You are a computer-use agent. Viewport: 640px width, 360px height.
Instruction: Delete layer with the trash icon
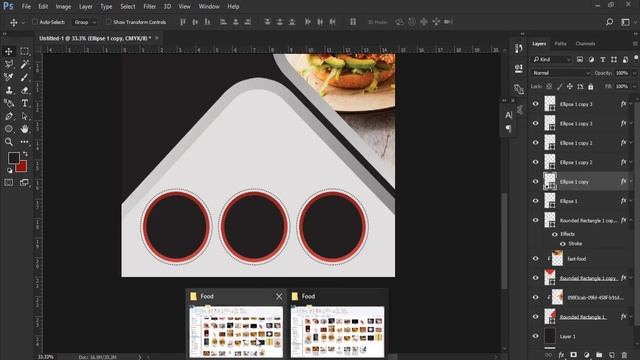pyautogui.click(x=624, y=355)
